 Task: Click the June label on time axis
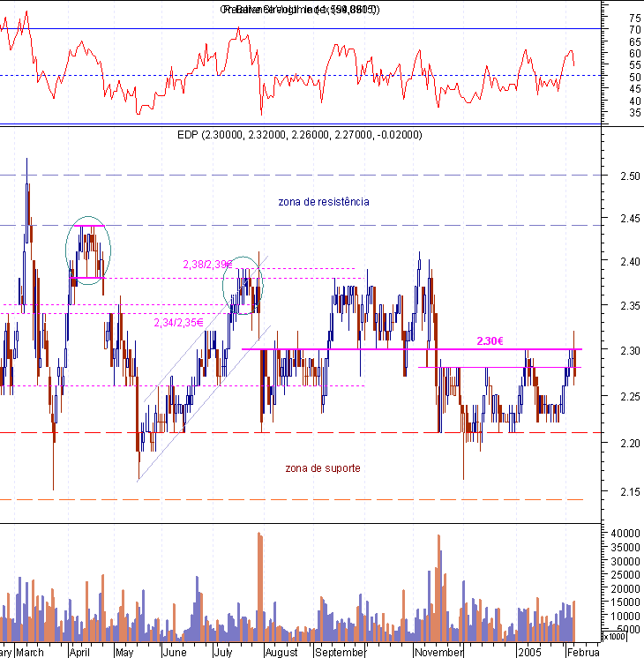[175, 653]
